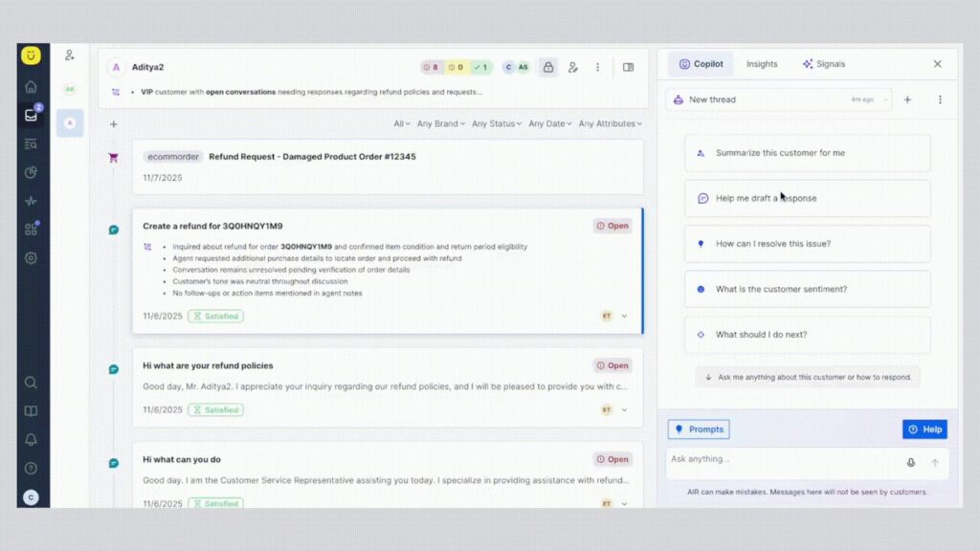Viewport: 980px width, 551px height.
Task: Switch to the Insights tab
Action: click(762, 64)
